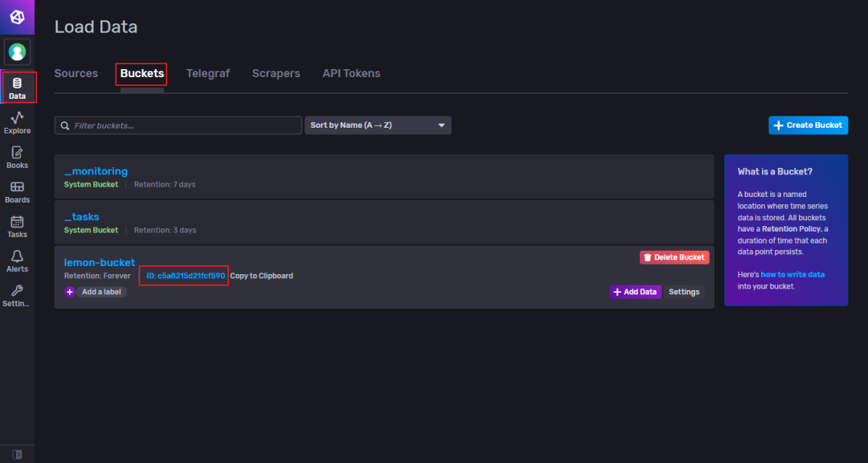Select the Data icon in the sidebar
The width and height of the screenshot is (868, 463).
coord(17,88)
